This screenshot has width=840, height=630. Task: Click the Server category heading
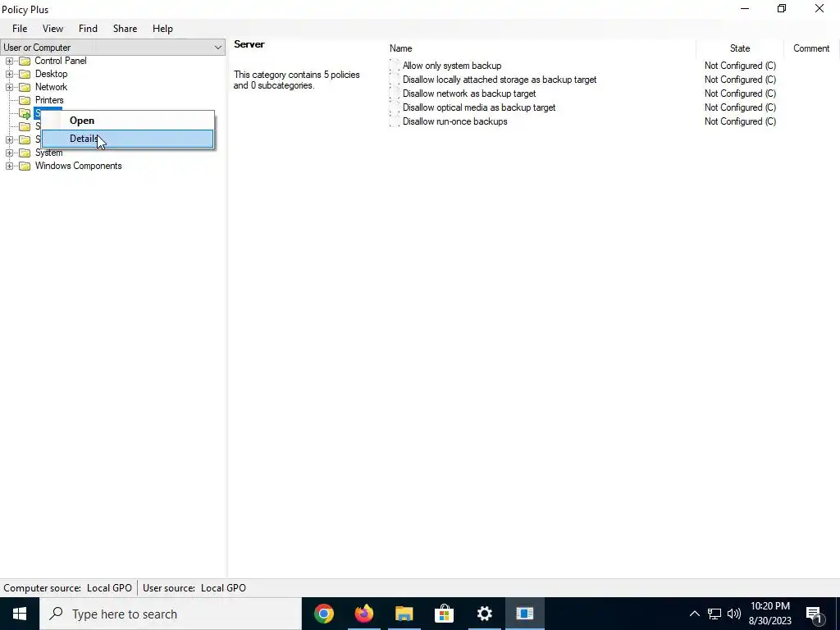[249, 44]
